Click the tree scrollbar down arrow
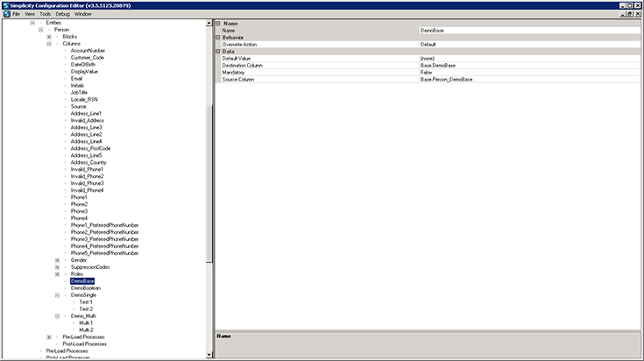Image resolution: width=644 pixels, height=361 pixels. click(x=209, y=355)
